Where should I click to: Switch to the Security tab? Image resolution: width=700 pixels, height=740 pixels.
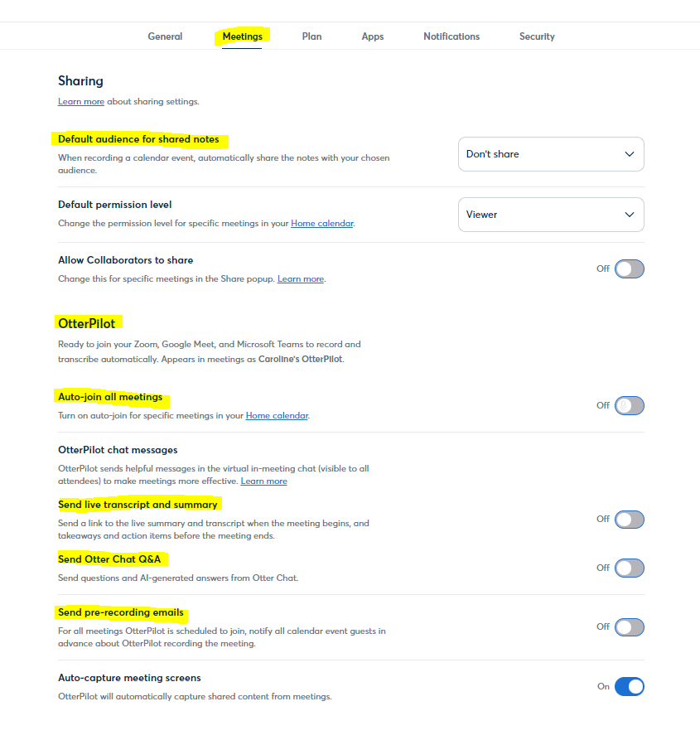click(537, 36)
